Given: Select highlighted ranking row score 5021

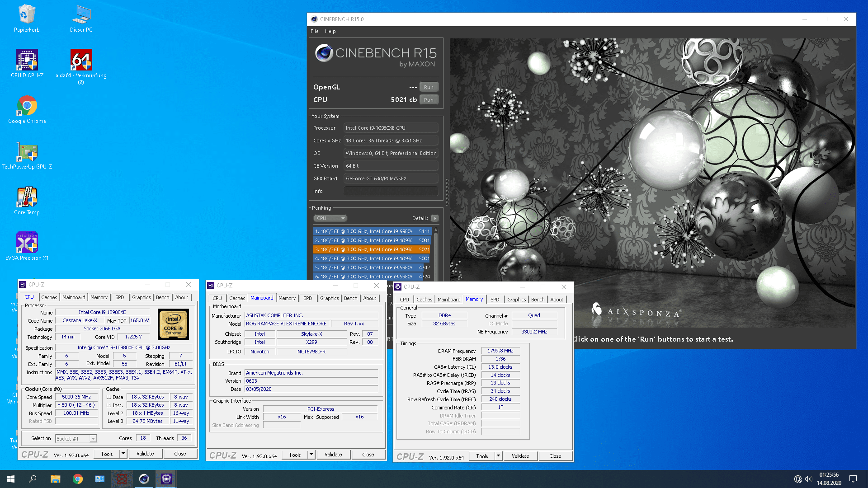Looking at the screenshot, I should pos(372,249).
